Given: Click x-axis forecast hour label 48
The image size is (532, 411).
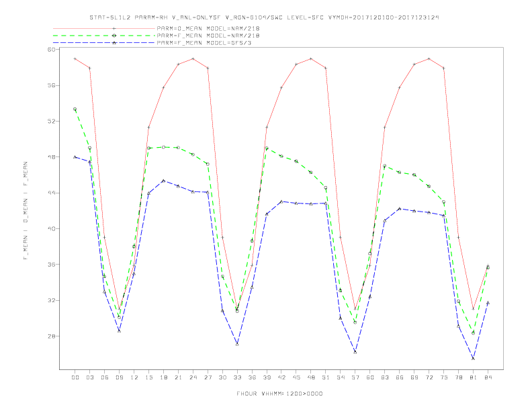Looking at the screenshot, I should (311, 377).
